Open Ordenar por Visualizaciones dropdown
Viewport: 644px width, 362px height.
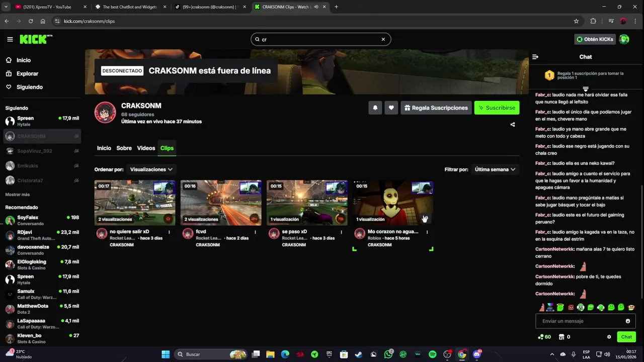[x=151, y=169]
